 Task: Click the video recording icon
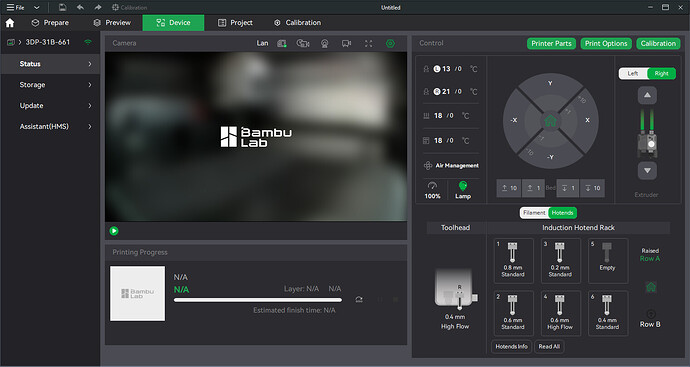(x=346, y=43)
